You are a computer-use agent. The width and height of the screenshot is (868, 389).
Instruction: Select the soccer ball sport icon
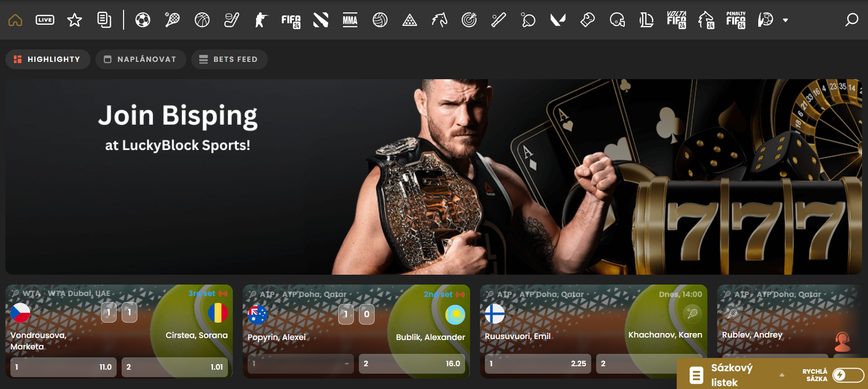pyautogui.click(x=143, y=20)
